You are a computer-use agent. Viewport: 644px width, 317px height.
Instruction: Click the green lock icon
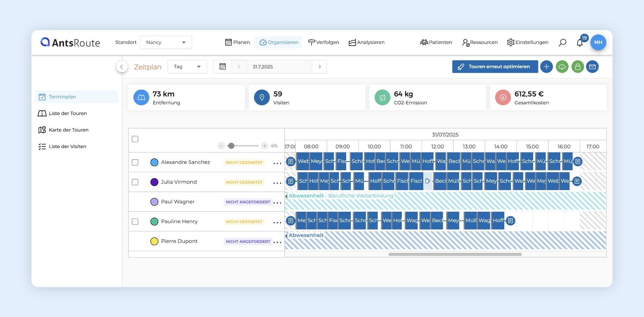coord(577,67)
